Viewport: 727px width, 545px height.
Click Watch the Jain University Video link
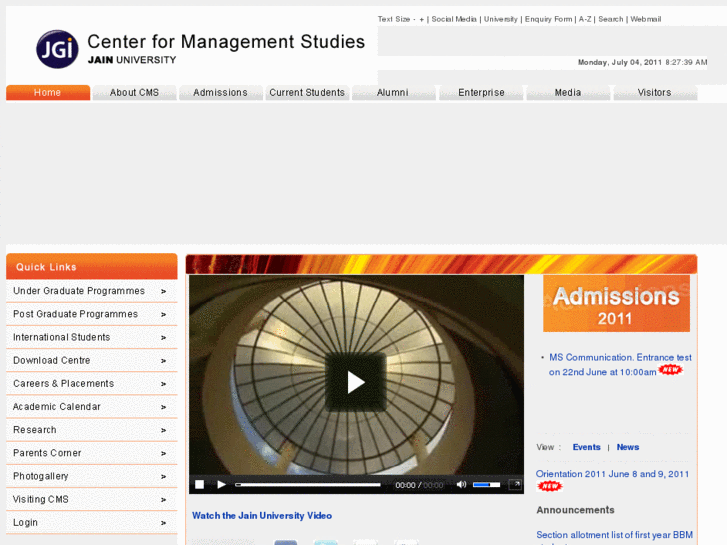(x=262, y=516)
